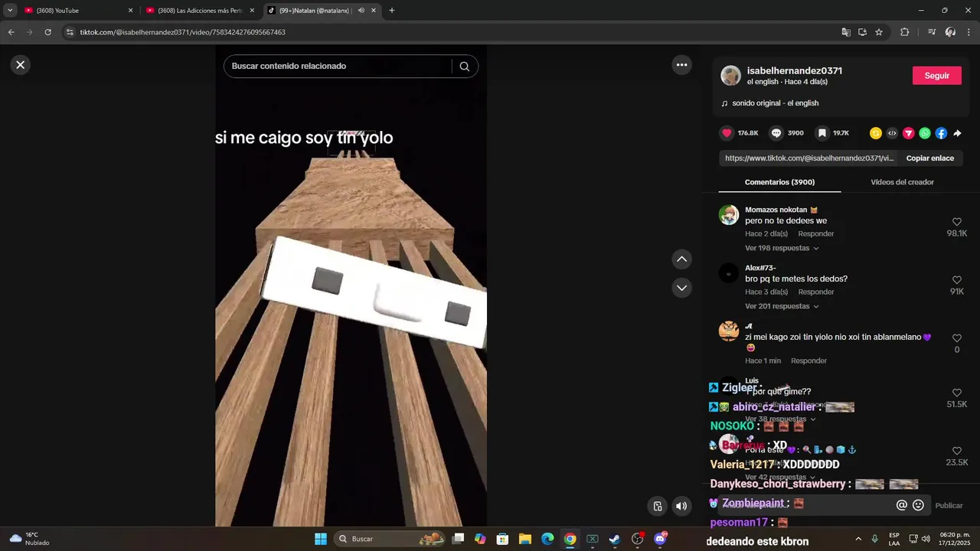Switch to Videos del creador tab

(x=902, y=182)
